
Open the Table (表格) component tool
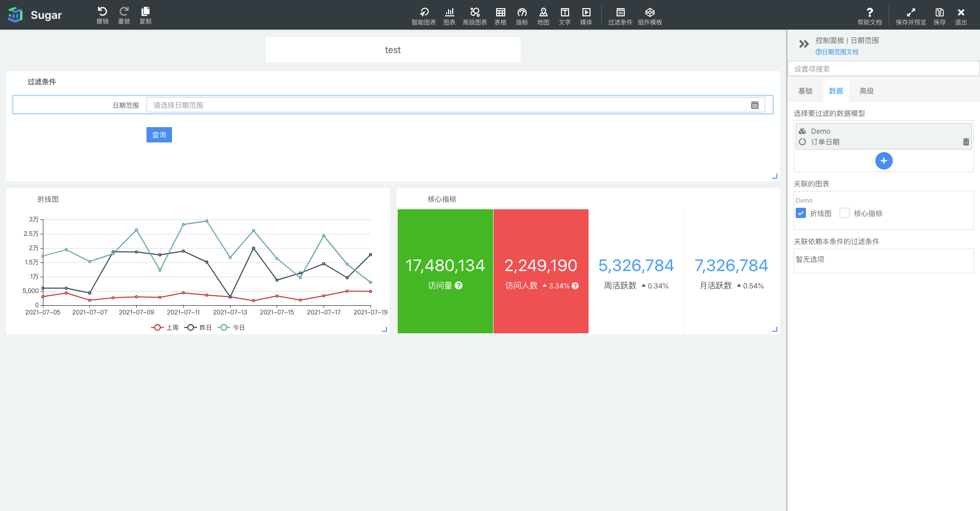point(500,13)
